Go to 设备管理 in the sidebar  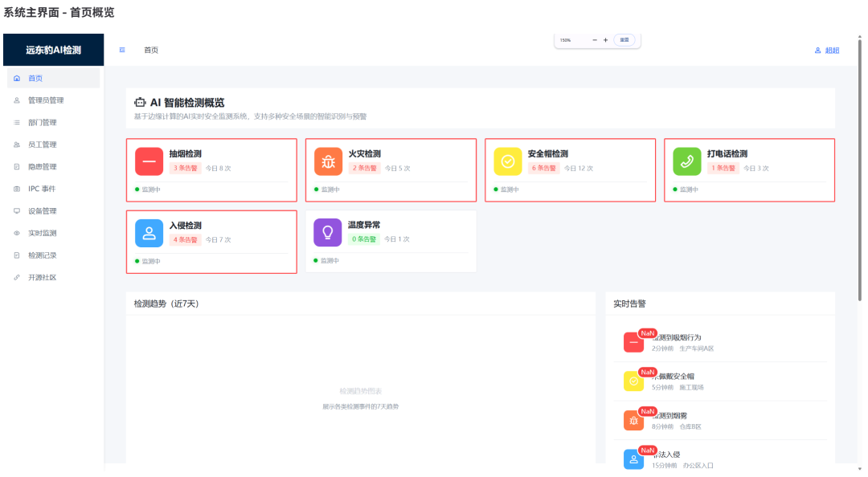(53, 211)
